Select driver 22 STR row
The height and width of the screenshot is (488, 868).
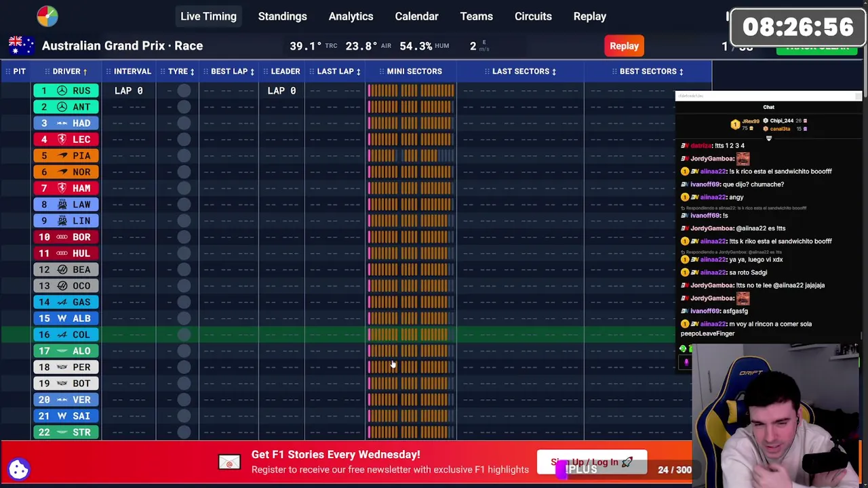pos(66,432)
